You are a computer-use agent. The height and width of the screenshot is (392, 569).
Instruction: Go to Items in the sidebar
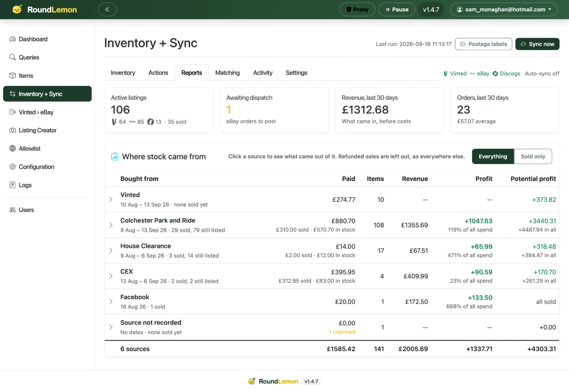pyautogui.click(x=47, y=76)
